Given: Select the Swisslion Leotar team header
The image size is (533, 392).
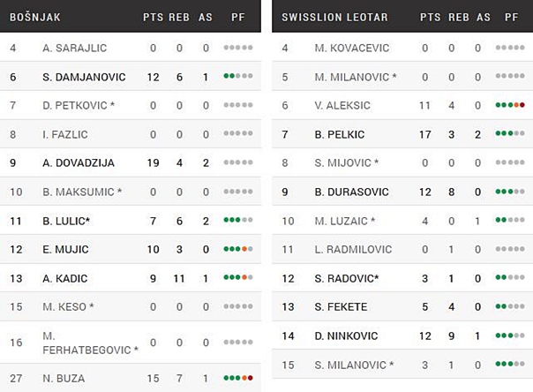Looking at the screenshot, I should click(331, 17).
